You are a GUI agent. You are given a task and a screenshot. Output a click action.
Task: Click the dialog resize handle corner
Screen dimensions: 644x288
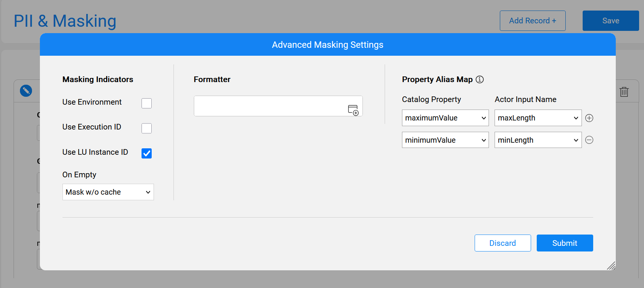click(611, 266)
